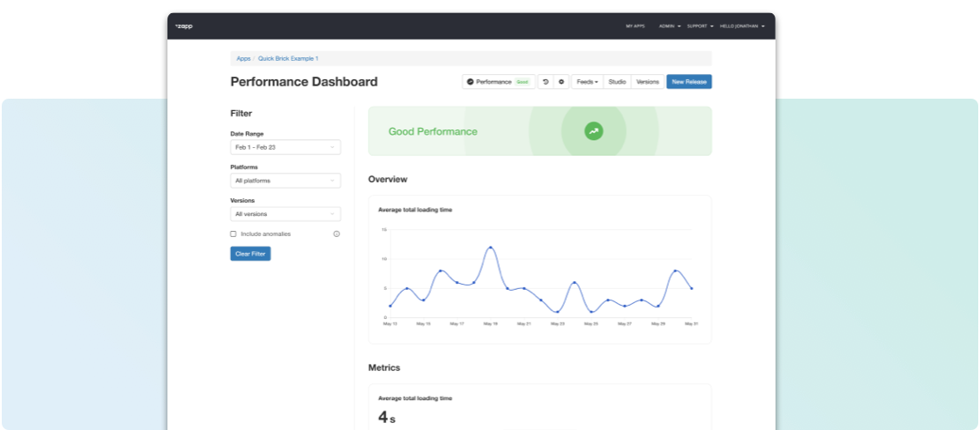Click the Clear Filter button
Screen dimensions: 980x430
(x=250, y=254)
